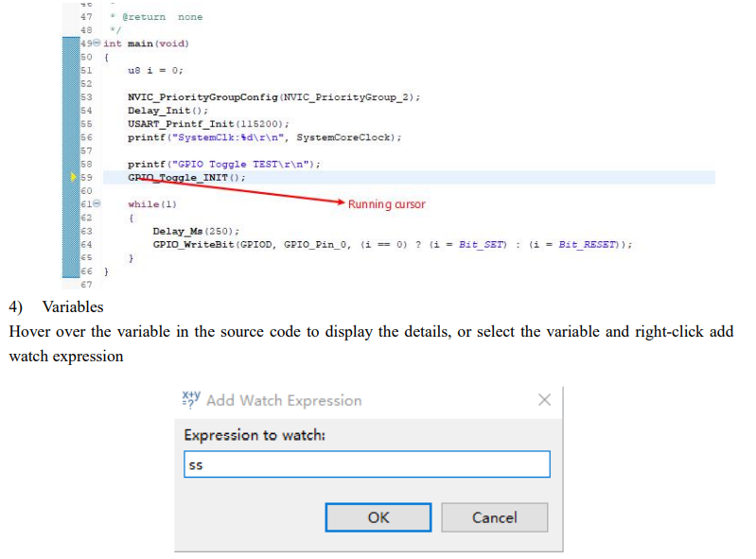Close the Add Watch Expression dialog

click(x=544, y=399)
